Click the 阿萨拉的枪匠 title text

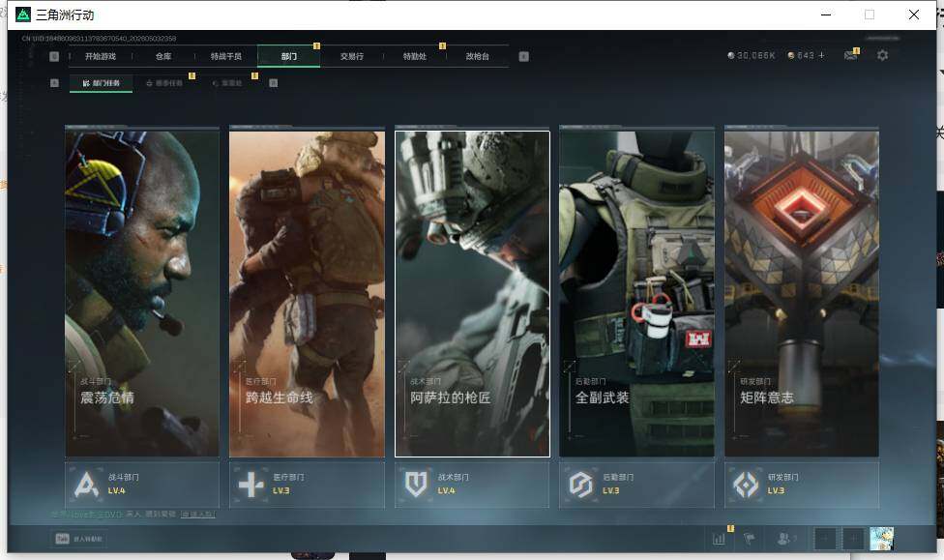(451, 398)
